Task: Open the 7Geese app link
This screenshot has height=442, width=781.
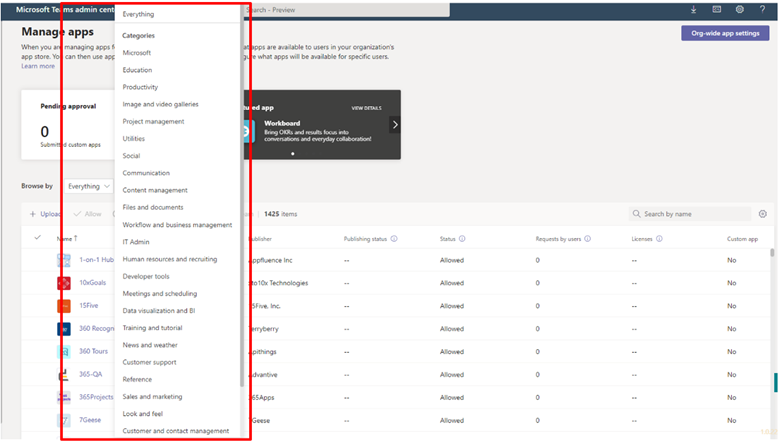Action: (x=90, y=421)
